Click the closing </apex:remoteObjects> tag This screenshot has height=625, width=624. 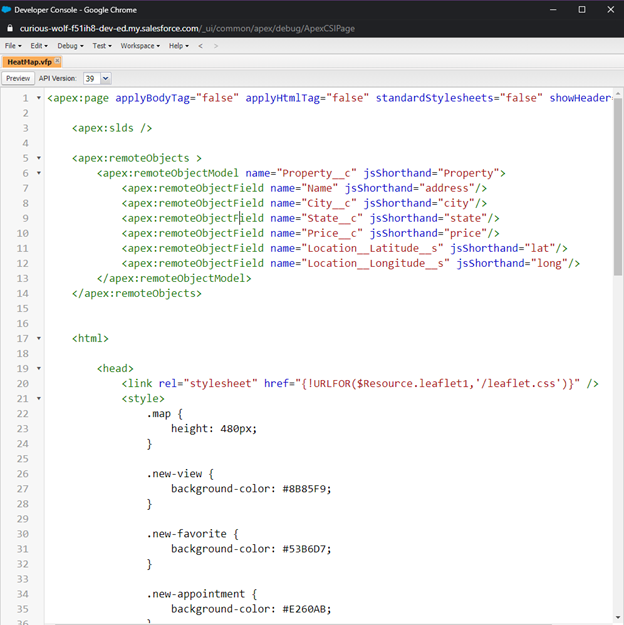[x=137, y=293]
